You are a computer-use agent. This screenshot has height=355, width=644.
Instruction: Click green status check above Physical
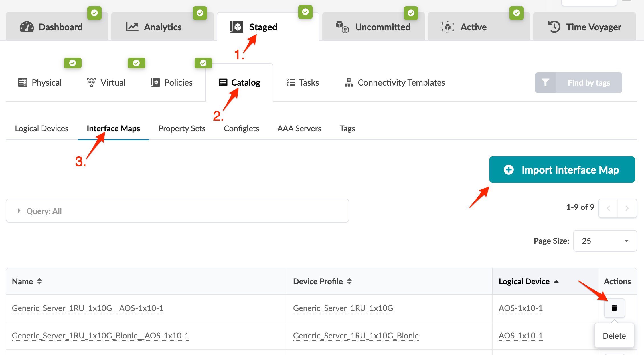tap(73, 63)
